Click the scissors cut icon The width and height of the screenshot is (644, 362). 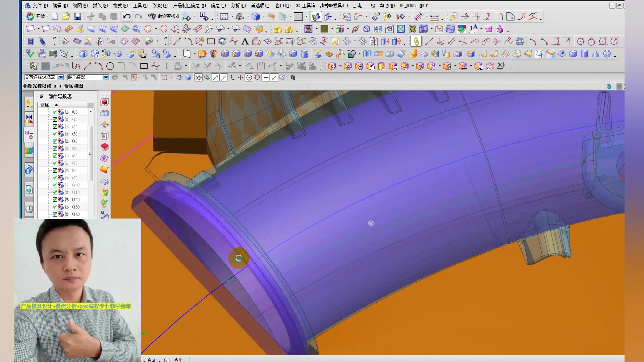[x=91, y=16]
